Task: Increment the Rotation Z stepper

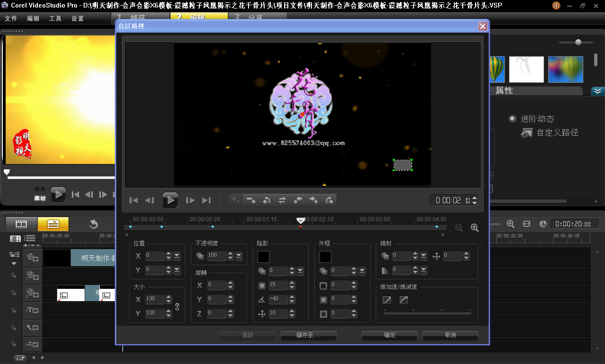Action: [231, 311]
